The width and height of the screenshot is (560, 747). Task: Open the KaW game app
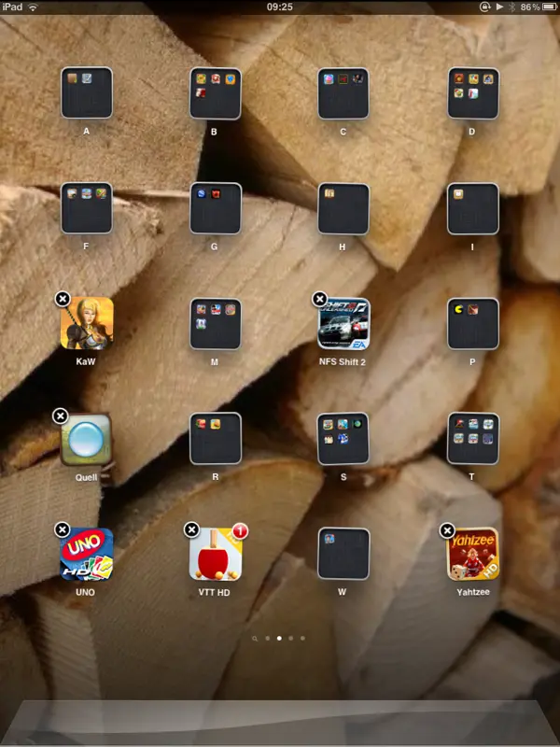click(87, 324)
